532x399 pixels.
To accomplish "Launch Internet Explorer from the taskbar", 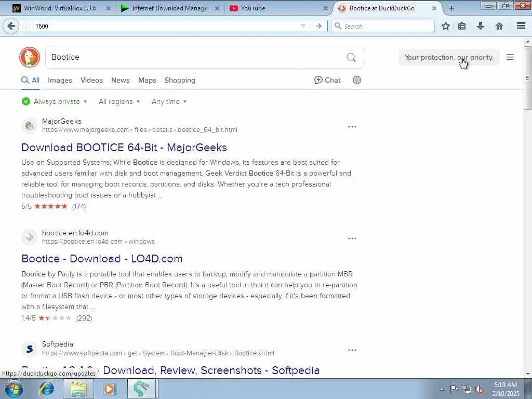I will [x=46, y=389].
